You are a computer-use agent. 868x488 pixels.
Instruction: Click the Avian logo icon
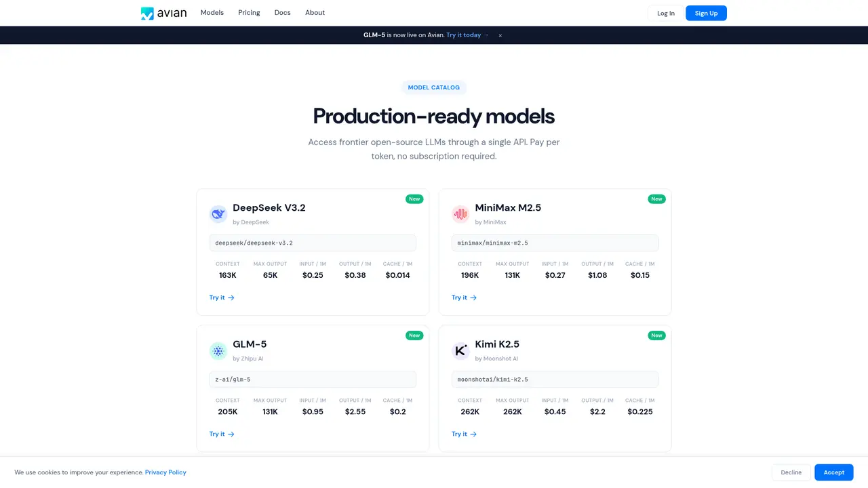(147, 13)
